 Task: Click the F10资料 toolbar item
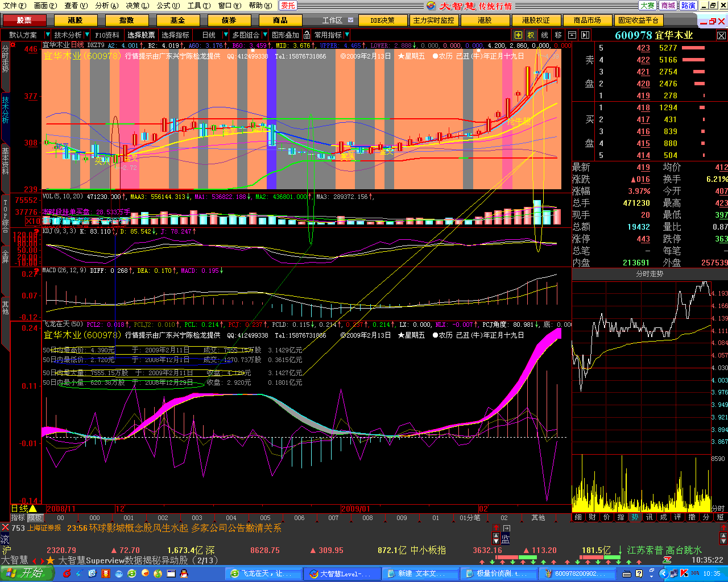tap(107, 35)
